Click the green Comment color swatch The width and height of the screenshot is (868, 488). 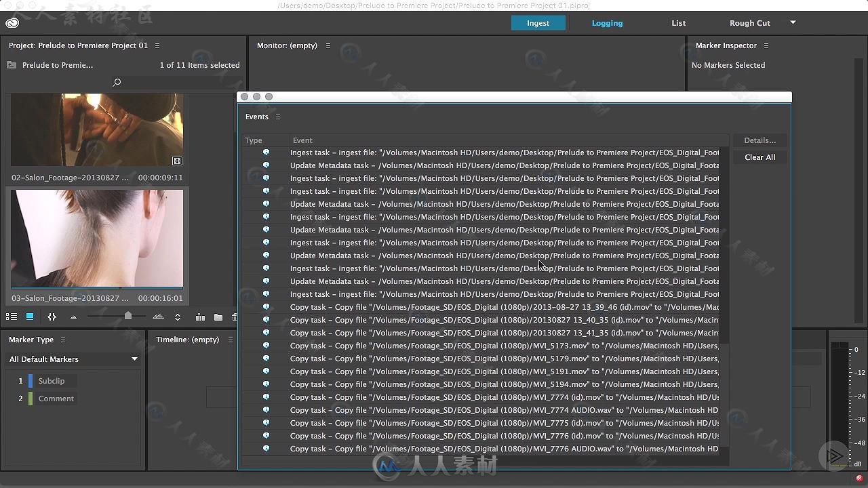(31, 399)
